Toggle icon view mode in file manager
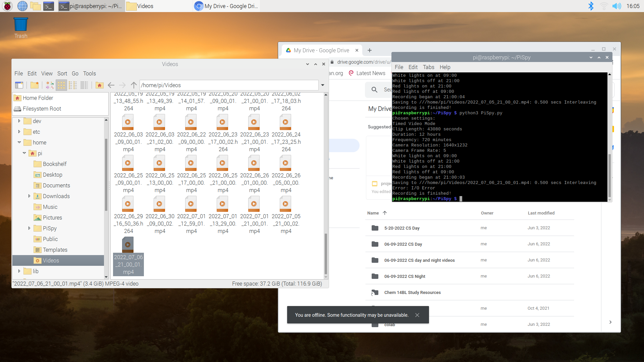The image size is (644, 362). click(61, 85)
